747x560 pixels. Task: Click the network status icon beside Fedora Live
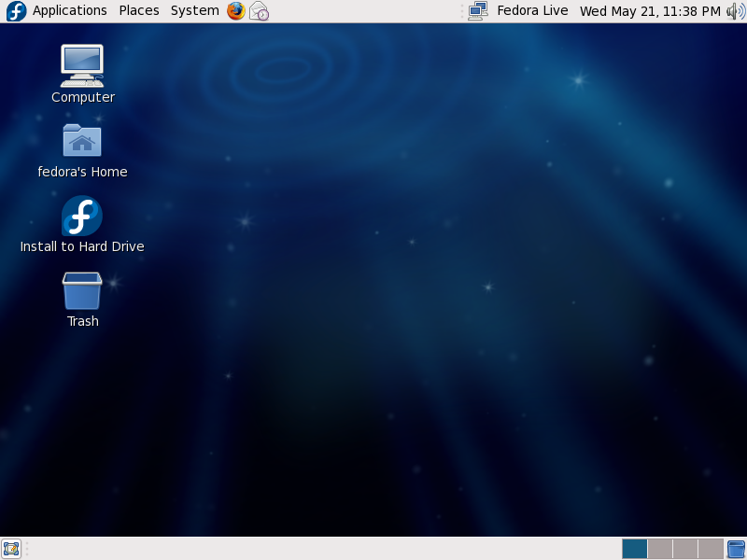pyautogui.click(x=477, y=11)
